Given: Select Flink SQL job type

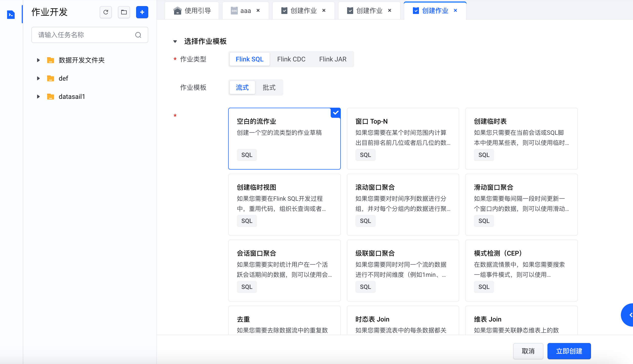Looking at the screenshot, I should [x=249, y=59].
